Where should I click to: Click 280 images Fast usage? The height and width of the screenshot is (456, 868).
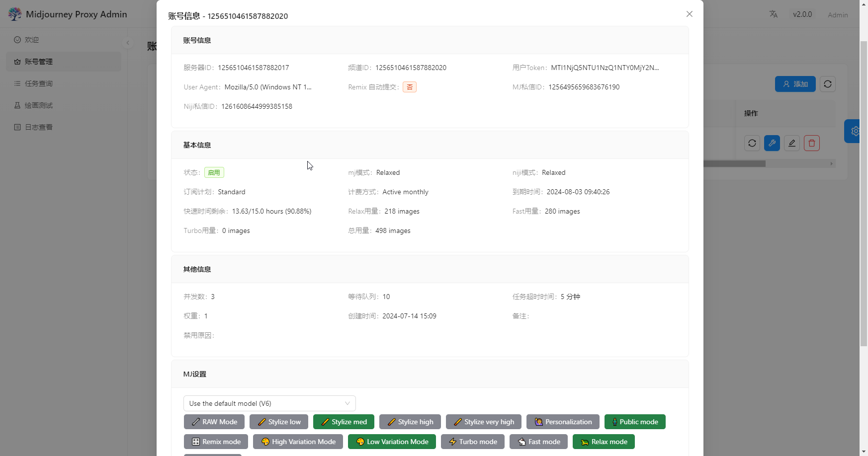(562, 211)
